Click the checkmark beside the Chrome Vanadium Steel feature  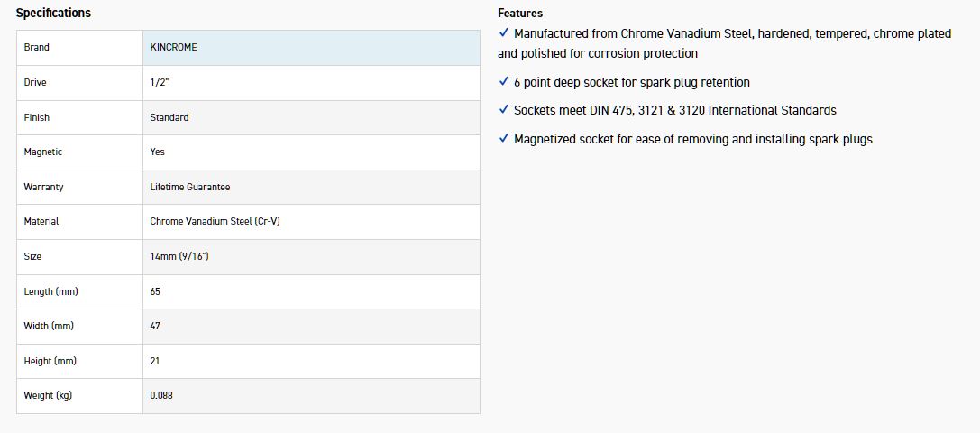point(503,33)
